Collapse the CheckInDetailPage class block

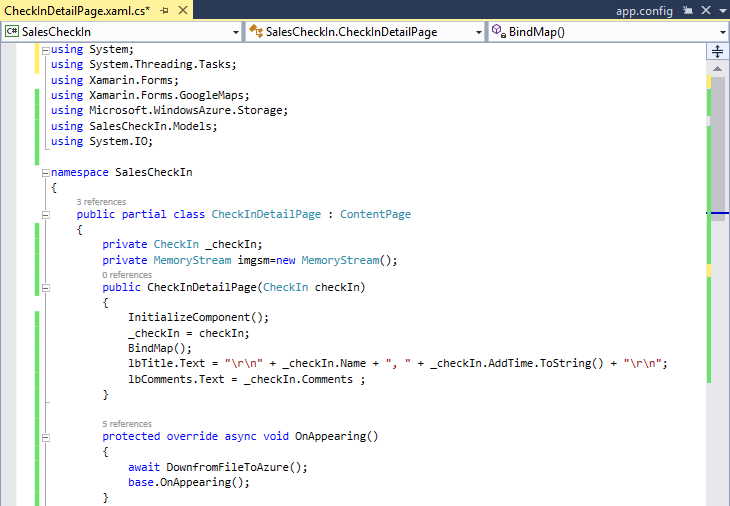point(46,215)
